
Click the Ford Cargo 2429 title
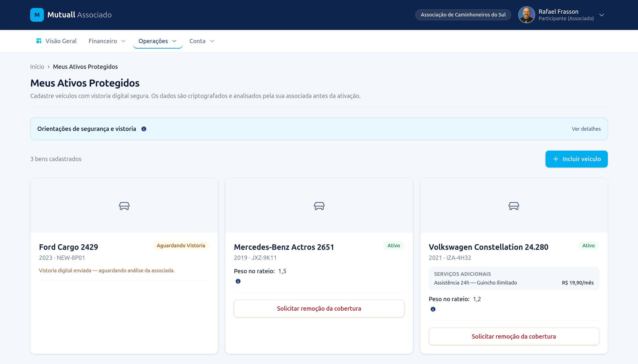[69, 247]
